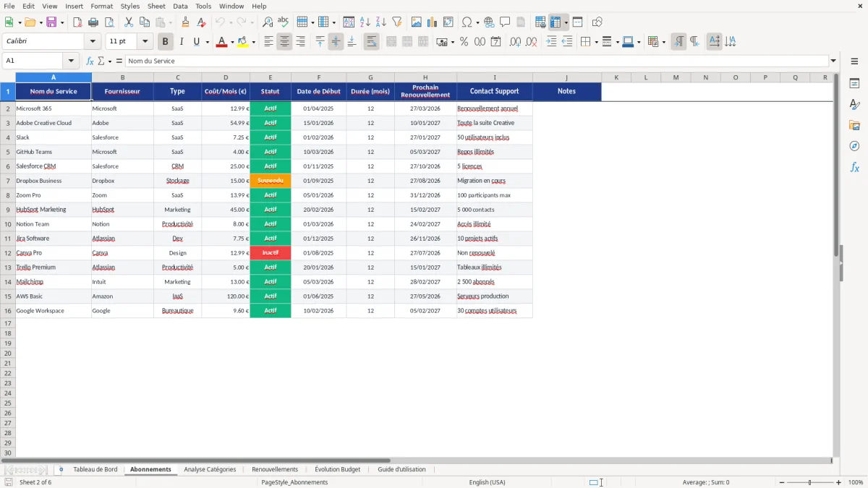Open the borders style dropdown arrow

tap(617, 42)
